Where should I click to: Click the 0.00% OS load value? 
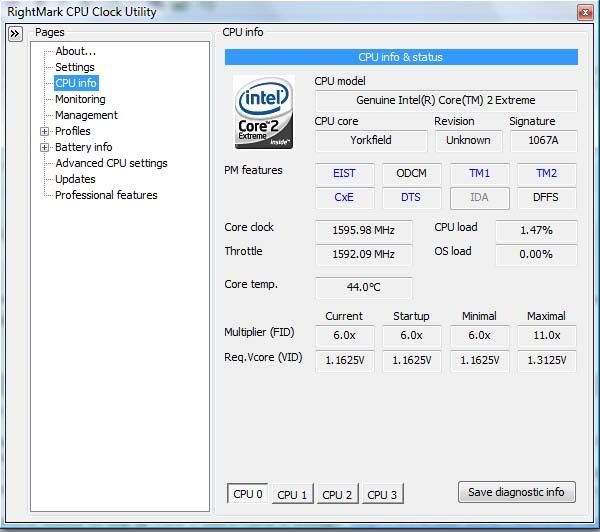click(x=536, y=255)
